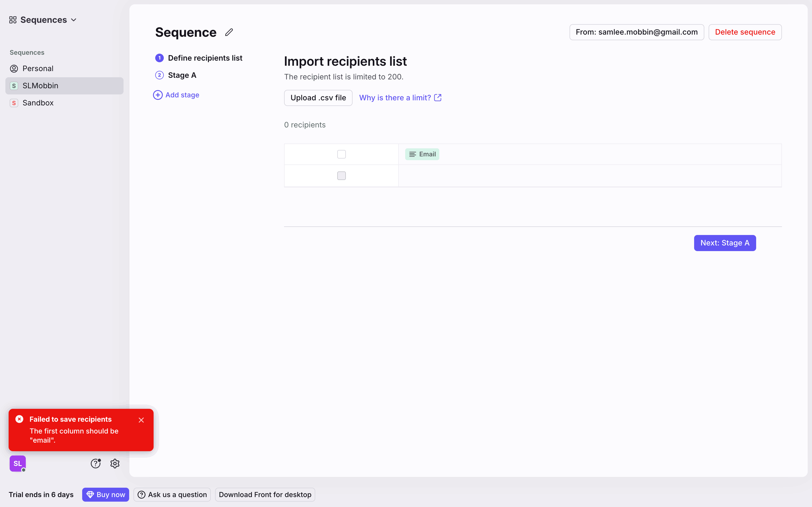
Task: Select the Define recipients list step
Action: click(x=205, y=58)
